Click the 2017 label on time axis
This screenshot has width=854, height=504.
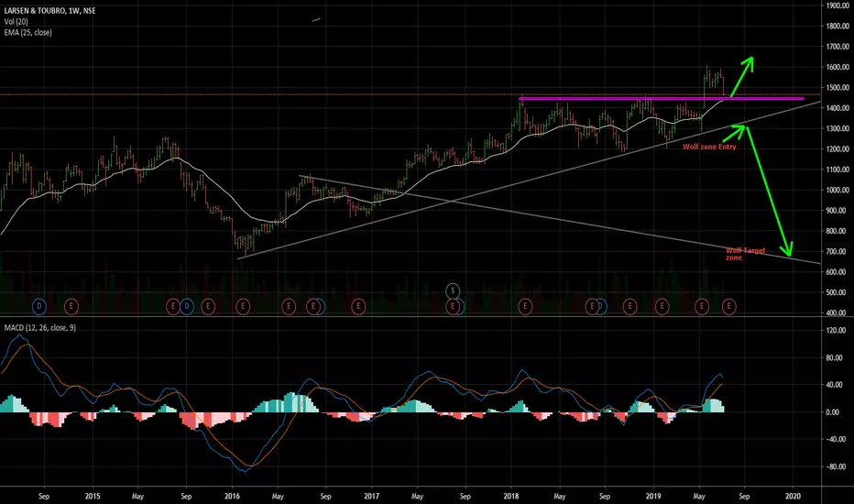point(371,496)
